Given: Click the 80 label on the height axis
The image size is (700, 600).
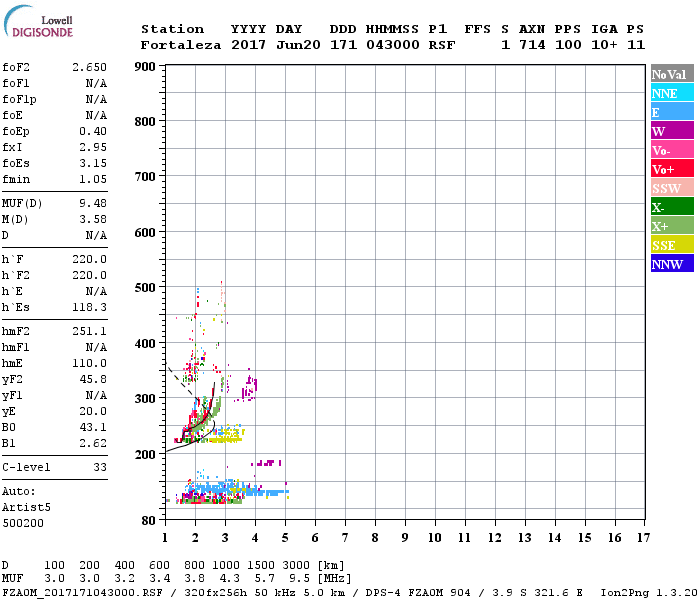Looking at the screenshot, I should pyautogui.click(x=148, y=521).
